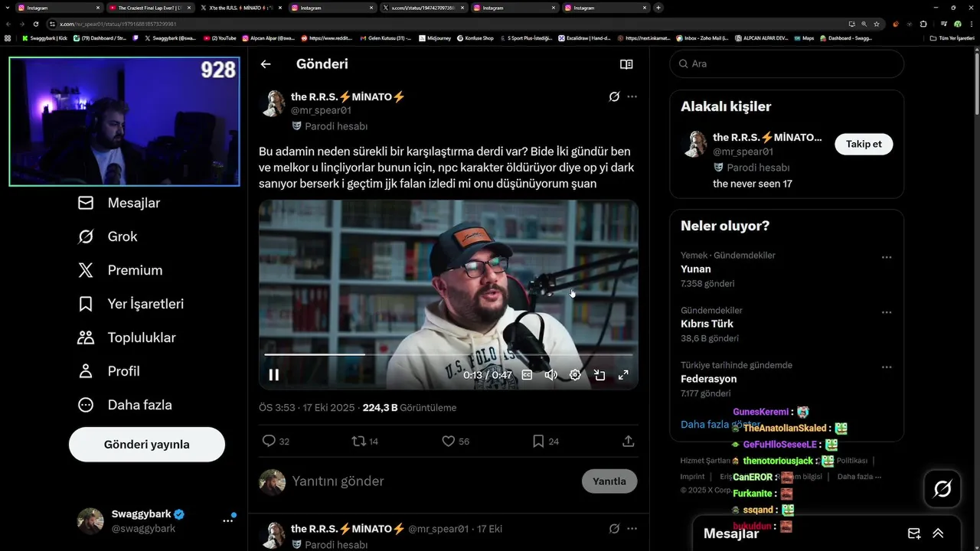Bookmark this page with star icon

pos(877,24)
